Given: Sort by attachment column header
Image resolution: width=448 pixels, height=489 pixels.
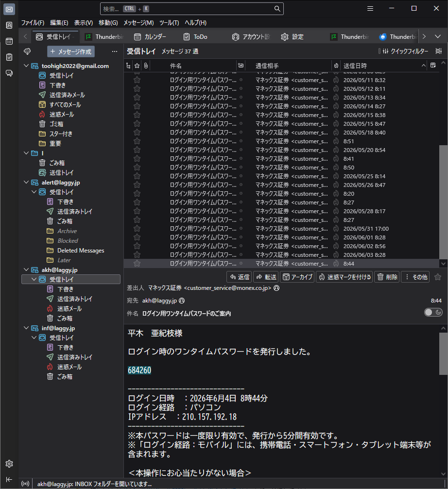Looking at the screenshot, I should click(146, 66).
